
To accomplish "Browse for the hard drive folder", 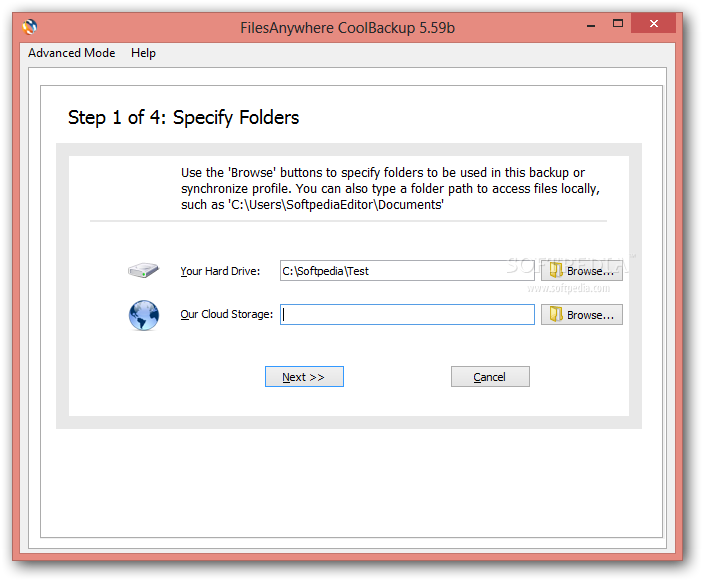I will coord(581,271).
